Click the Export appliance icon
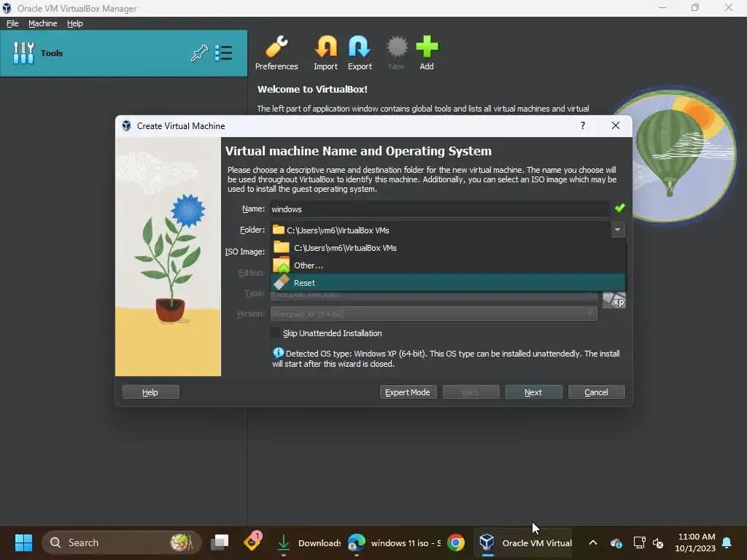 point(360,52)
